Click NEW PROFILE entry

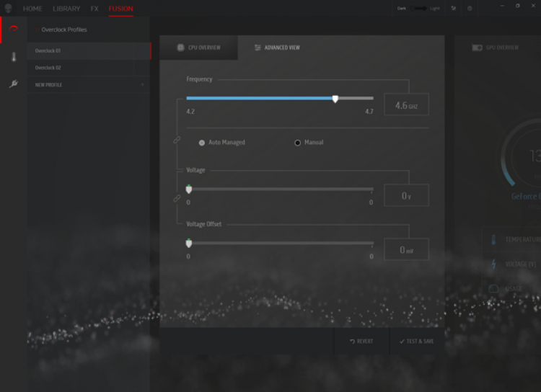[x=89, y=85]
